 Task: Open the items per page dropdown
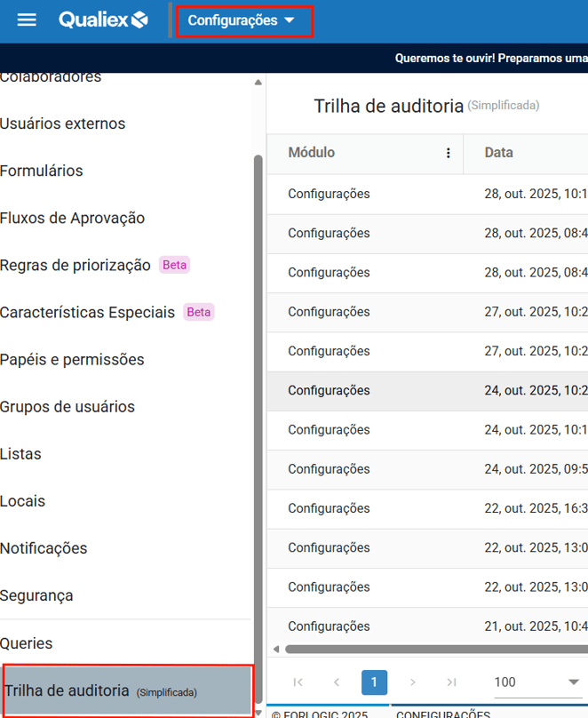coord(536,682)
